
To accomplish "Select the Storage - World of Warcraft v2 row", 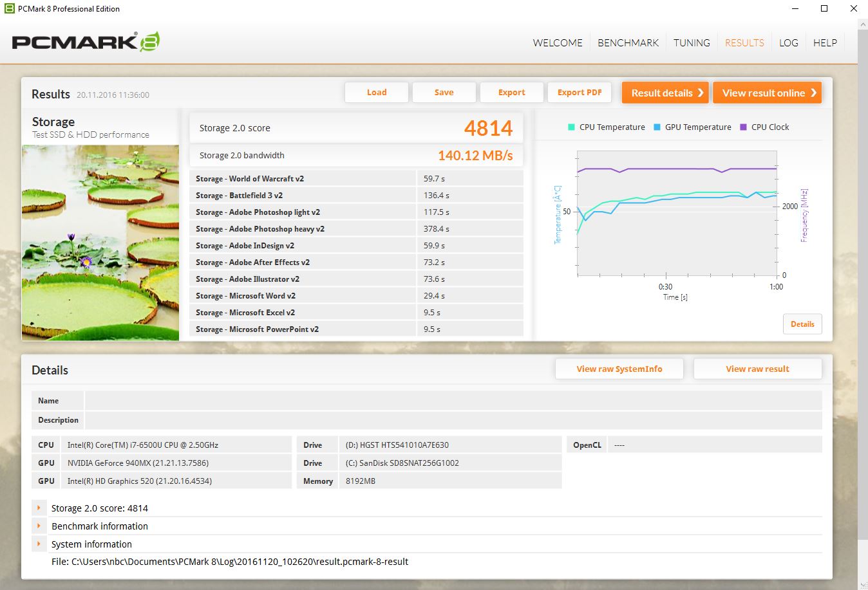I will [x=356, y=178].
